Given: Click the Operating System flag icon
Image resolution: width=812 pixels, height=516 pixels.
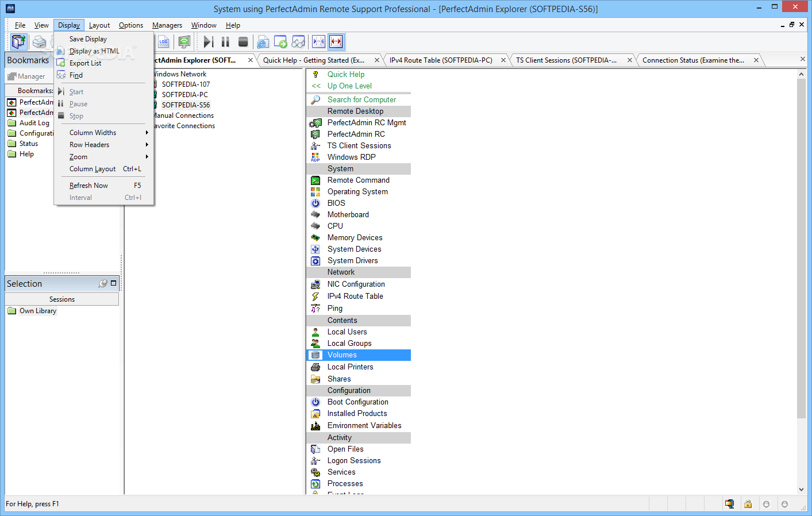Looking at the screenshot, I should click(x=315, y=191).
